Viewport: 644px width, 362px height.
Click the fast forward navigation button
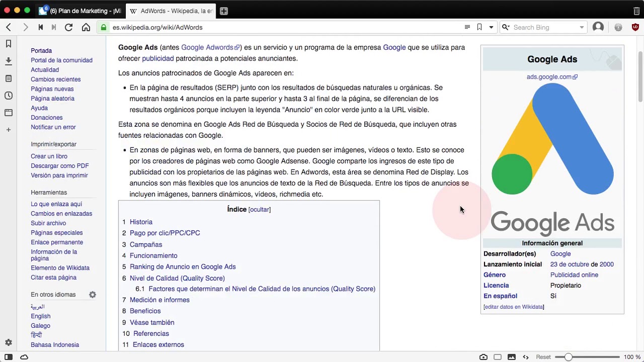[54, 27]
